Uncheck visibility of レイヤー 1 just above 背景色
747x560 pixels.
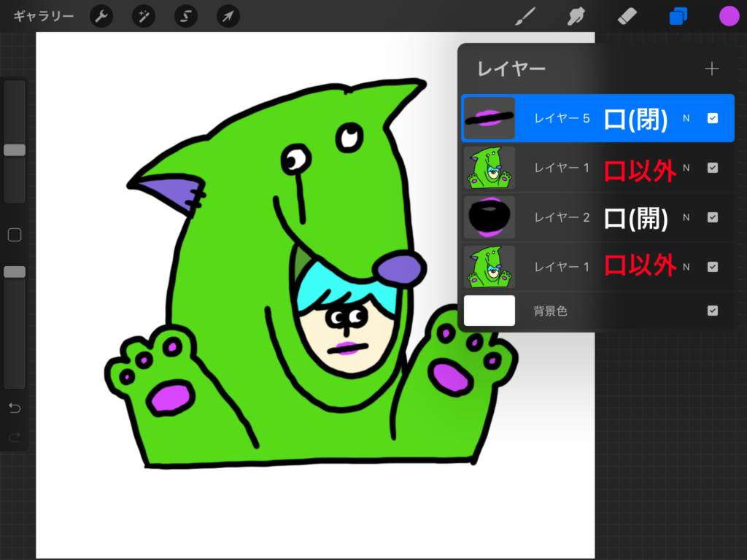click(x=713, y=267)
